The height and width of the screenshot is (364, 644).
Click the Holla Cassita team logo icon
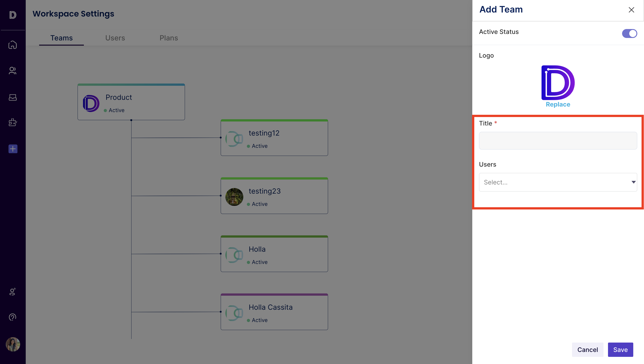coord(234,313)
